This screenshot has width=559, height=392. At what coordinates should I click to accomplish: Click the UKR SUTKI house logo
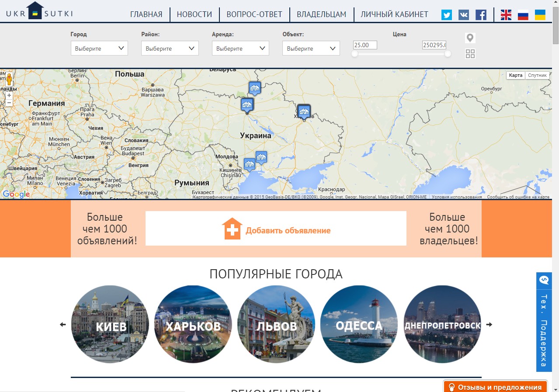point(39,11)
